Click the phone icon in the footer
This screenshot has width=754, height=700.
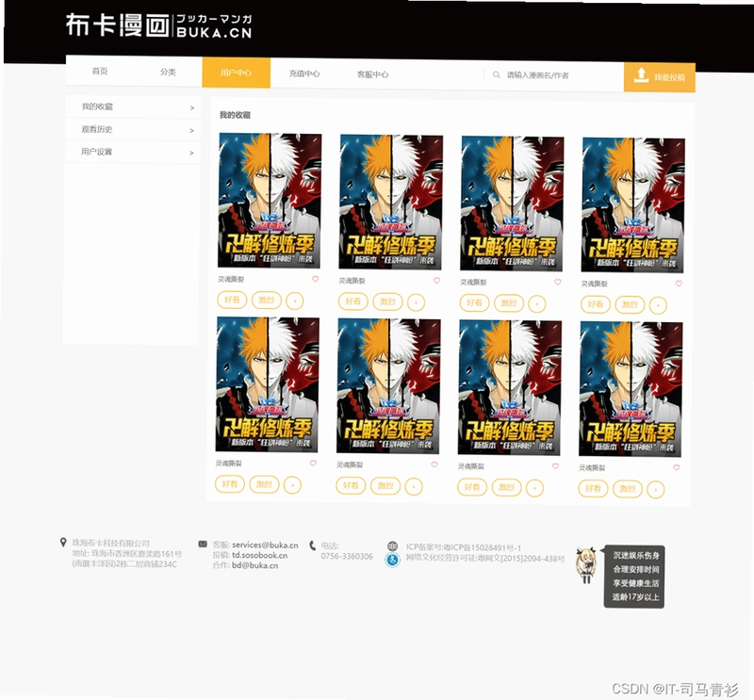(x=313, y=545)
